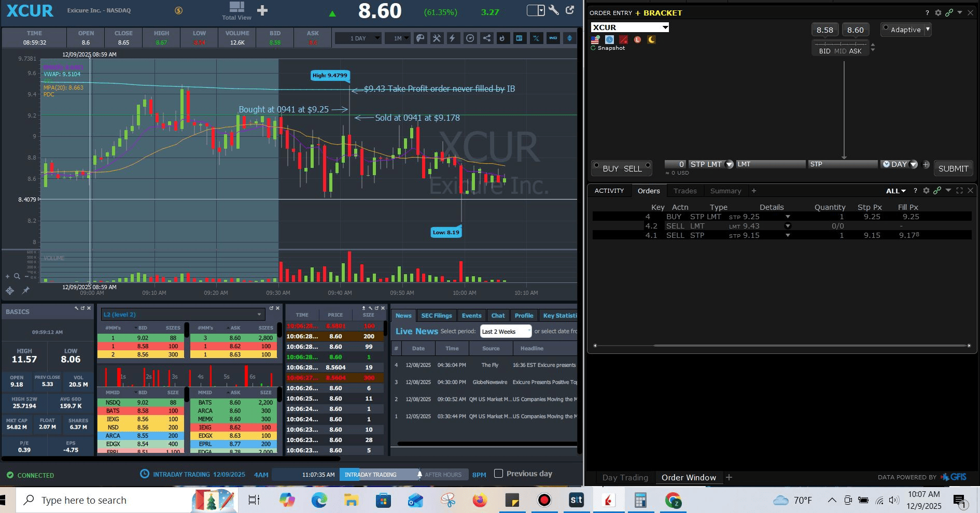This screenshot has height=513, width=980.
Task: Enable the Previous day checkbox
Action: [498, 473]
